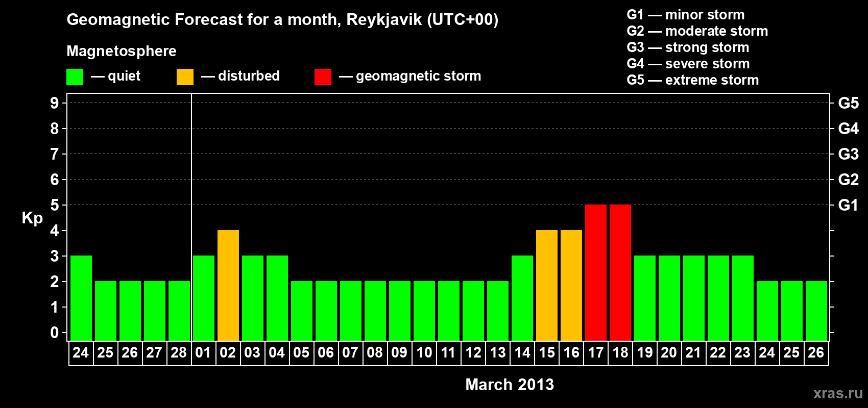
Task: Click the '— disturbed' legend label
Action: (240, 76)
